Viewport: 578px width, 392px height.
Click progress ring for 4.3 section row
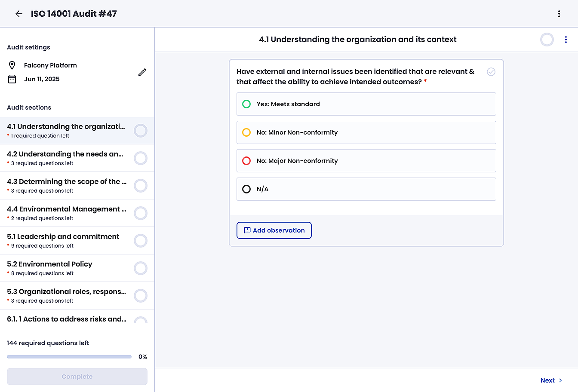click(141, 186)
